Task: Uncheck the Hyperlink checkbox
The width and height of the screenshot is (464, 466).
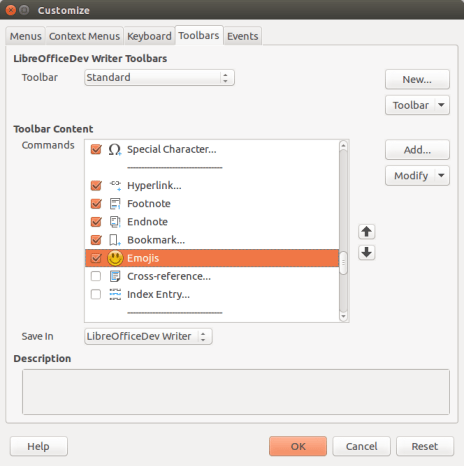Action: click(96, 185)
